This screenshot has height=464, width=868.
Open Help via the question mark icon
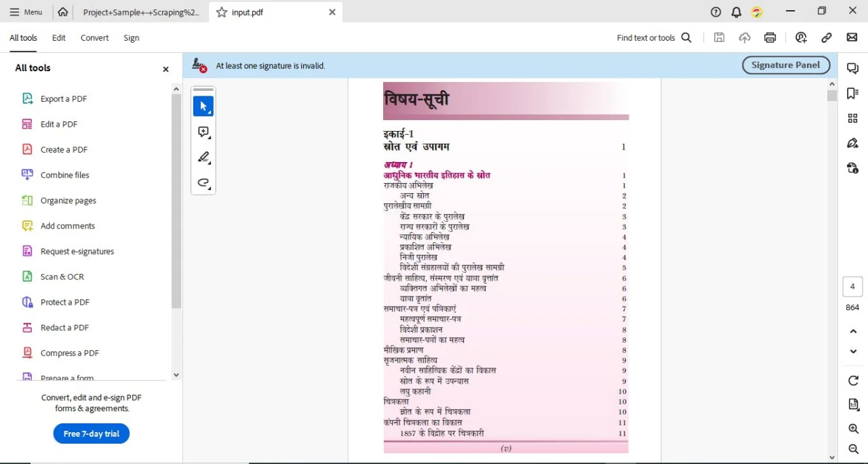click(x=716, y=12)
